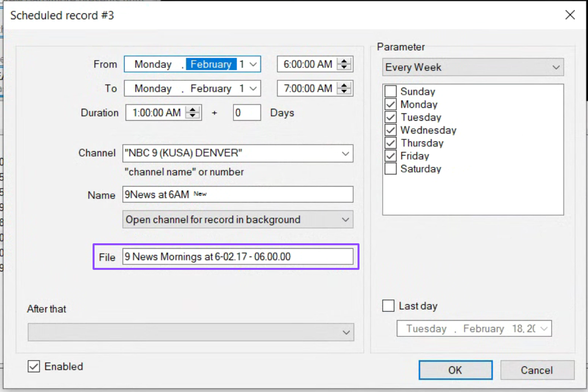
Task: Check the Sunday checkbox
Action: coord(391,92)
